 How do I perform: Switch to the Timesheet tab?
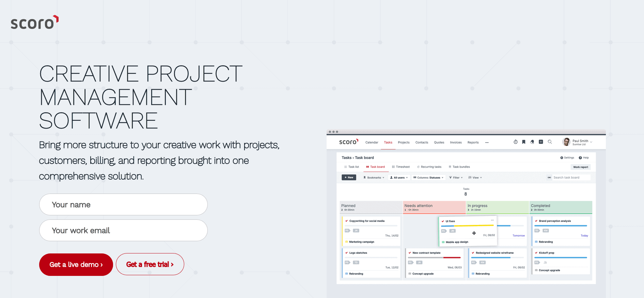401,167
